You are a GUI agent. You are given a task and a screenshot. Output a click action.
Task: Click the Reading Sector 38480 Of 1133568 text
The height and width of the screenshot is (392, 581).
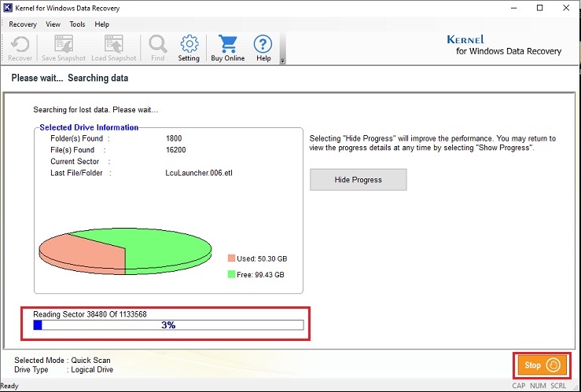pyautogui.click(x=90, y=314)
